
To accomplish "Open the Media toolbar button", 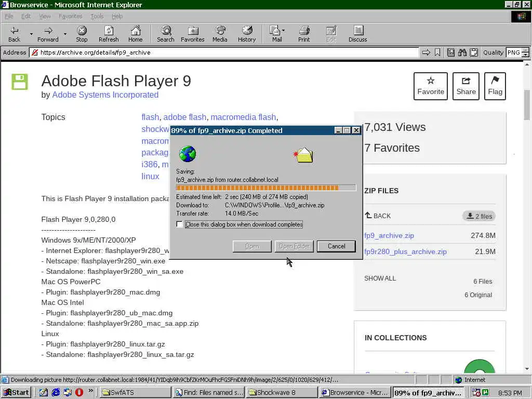I will [x=220, y=34].
